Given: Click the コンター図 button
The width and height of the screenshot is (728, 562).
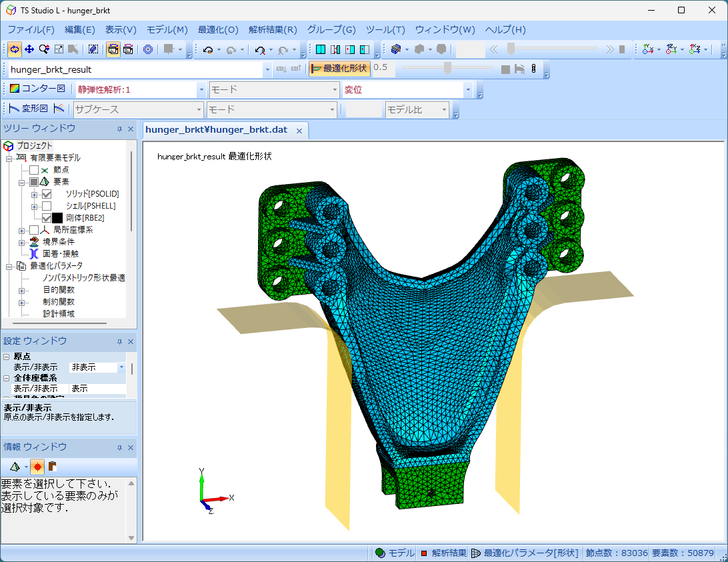Looking at the screenshot, I should (38, 88).
